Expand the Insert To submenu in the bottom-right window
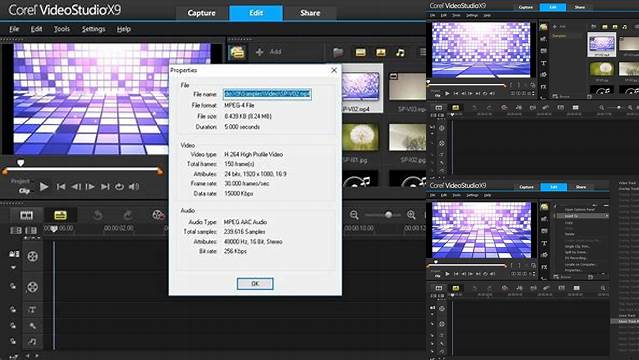Screen dimensions: 639x360 pos(582,216)
